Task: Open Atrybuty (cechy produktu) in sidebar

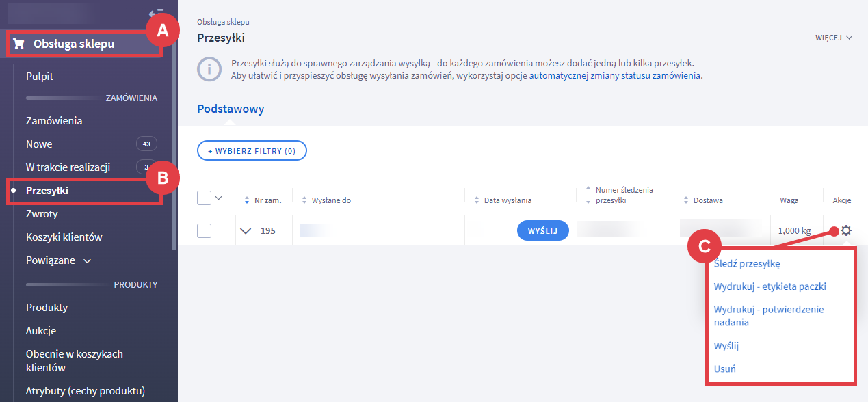Action: [86, 391]
